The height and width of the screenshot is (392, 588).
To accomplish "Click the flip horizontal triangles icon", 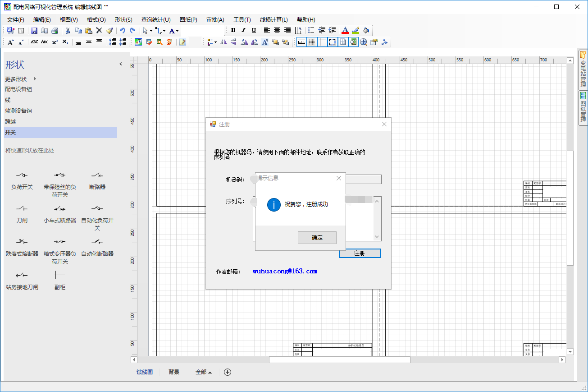I will tap(223, 42).
